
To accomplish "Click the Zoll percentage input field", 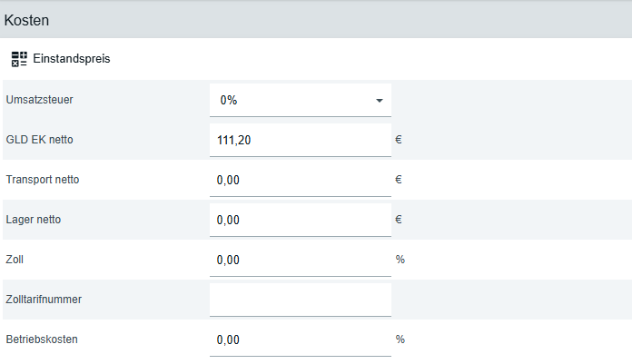I will point(300,260).
